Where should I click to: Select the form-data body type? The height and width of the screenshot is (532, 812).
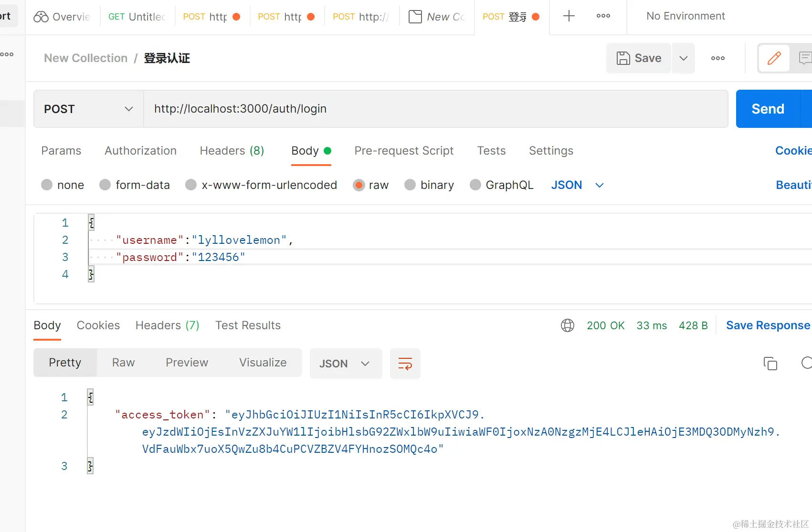coord(105,185)
